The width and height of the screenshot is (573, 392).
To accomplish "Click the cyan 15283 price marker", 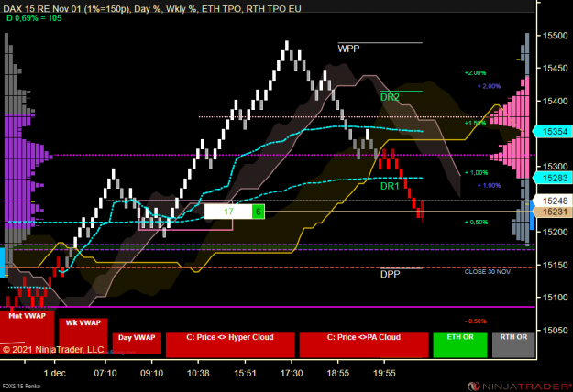I will click(x=553, y=178).
